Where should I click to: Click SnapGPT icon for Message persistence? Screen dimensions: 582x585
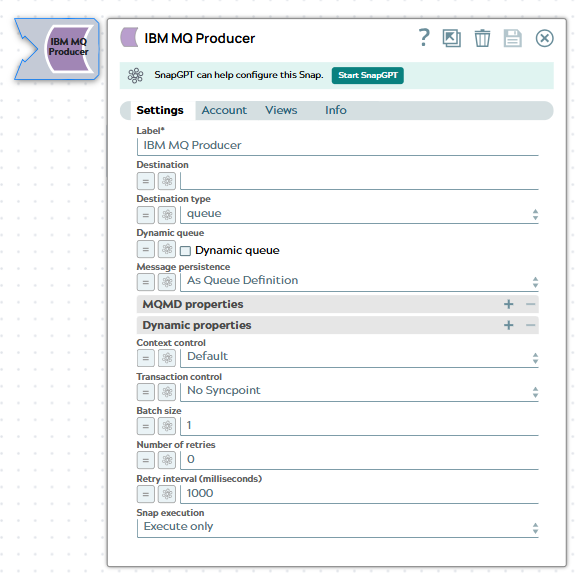click(167, 282)
